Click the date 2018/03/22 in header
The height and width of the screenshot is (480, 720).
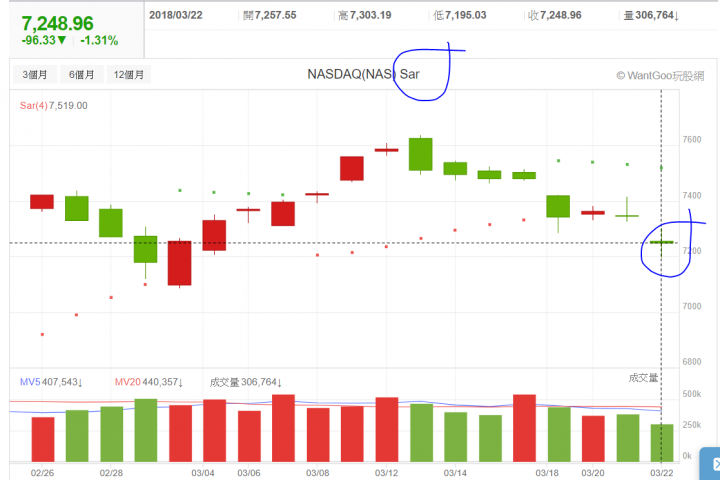tap(176, 15)
